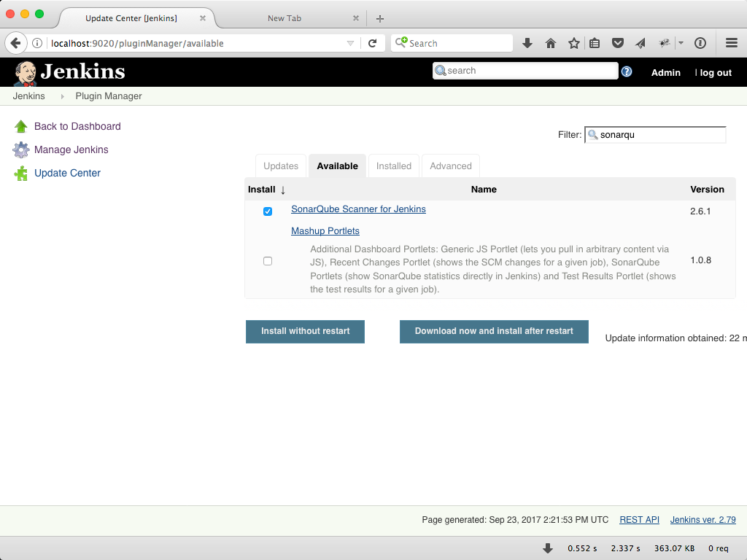This screenshot has width=747, height=560.
Task: Switch to the New Tab browser tab
Action: pyautogui.click(x=285, y=18)
